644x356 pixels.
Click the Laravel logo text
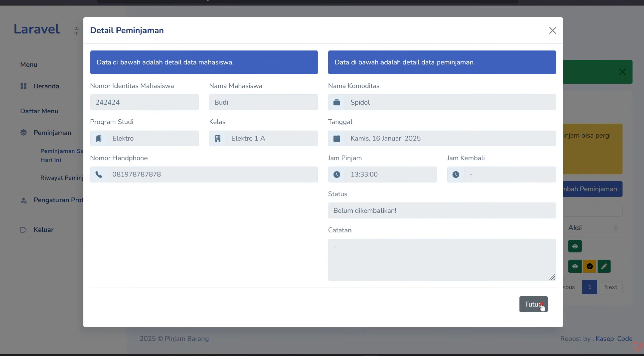tap(37, 29)
